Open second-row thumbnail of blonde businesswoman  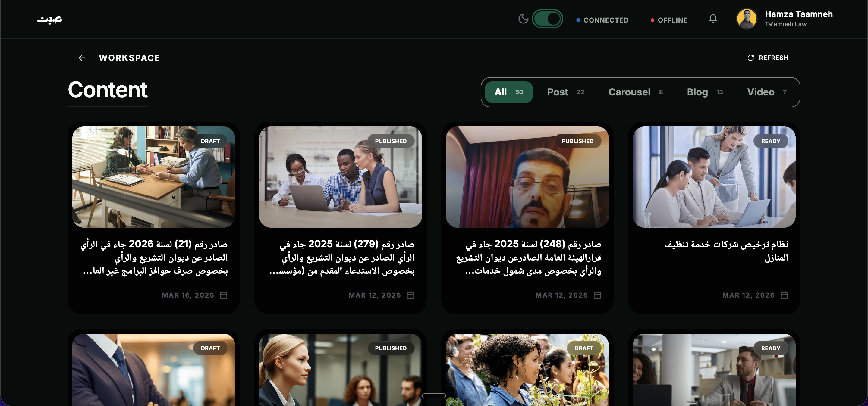340,370
